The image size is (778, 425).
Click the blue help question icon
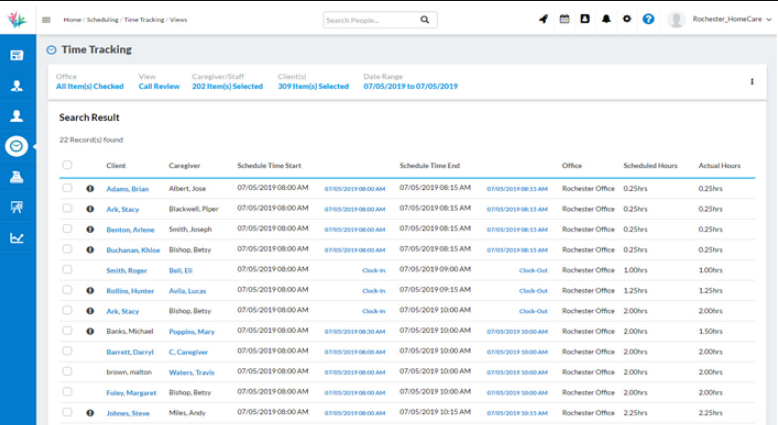(648, 19)
